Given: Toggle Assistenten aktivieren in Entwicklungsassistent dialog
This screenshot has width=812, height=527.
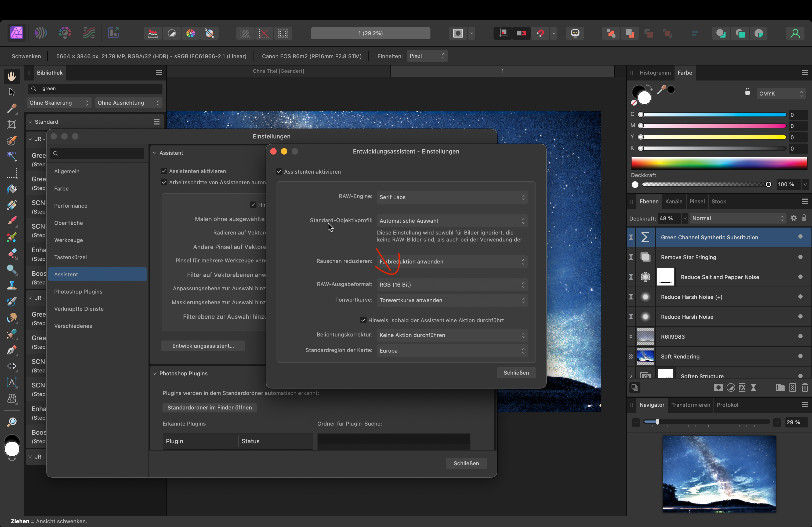Looking at the screenshot, I should point(279,171).
